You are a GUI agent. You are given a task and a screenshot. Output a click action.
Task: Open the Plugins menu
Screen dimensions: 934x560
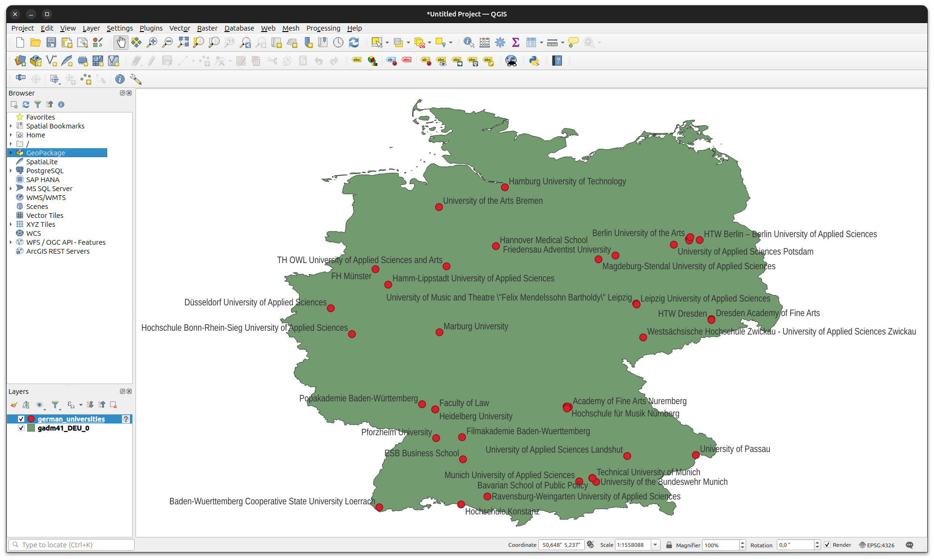[x=151, y=28]
